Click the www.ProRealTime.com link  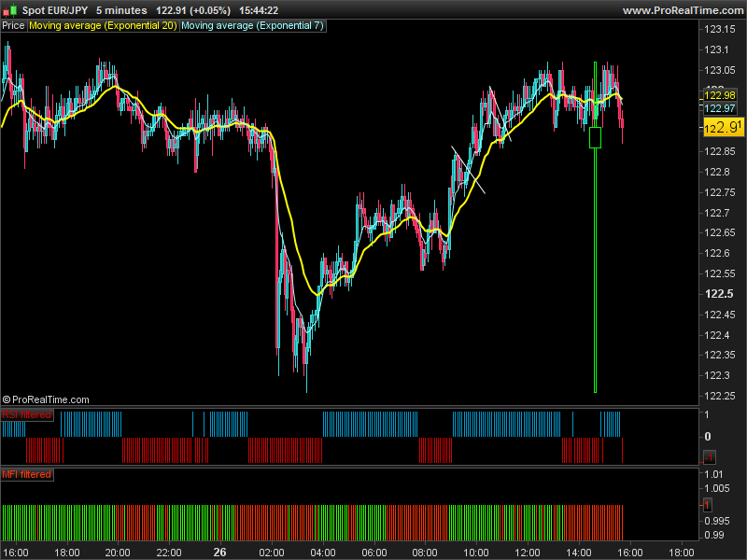point(684,10)
